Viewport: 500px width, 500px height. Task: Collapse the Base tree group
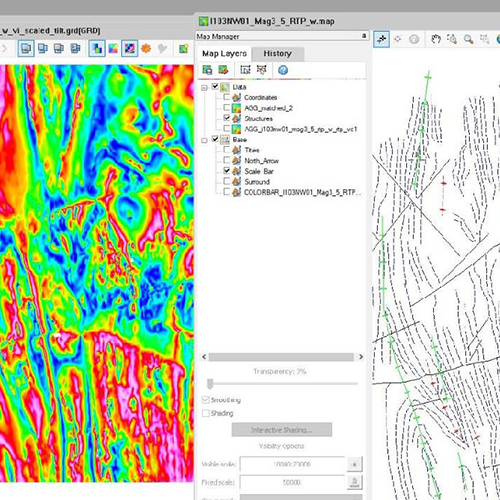204,140
